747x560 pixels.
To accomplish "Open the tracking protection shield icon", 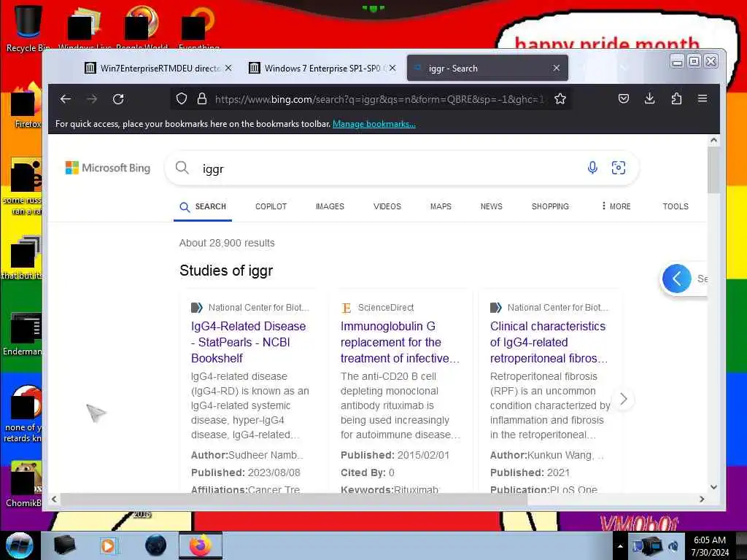I will (x=182, y=99).
